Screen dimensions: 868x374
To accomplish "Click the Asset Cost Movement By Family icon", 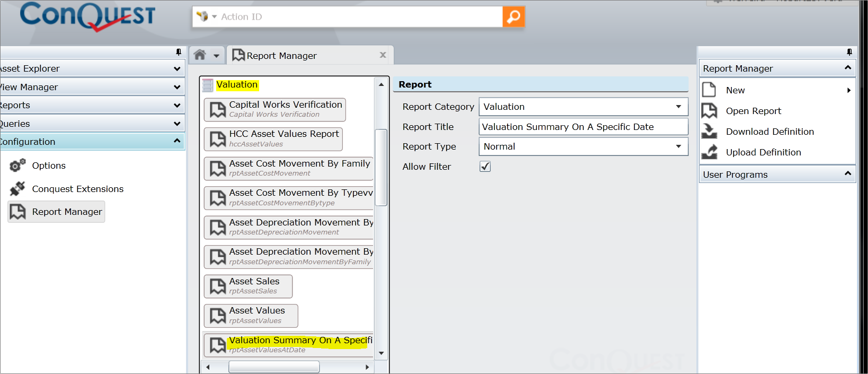I will (x=218, y=169).
